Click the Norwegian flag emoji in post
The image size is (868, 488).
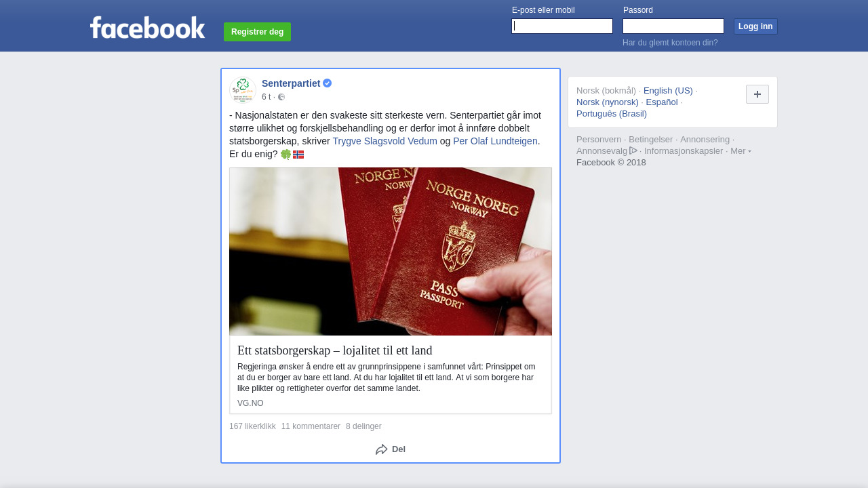[x=298, y=155]
